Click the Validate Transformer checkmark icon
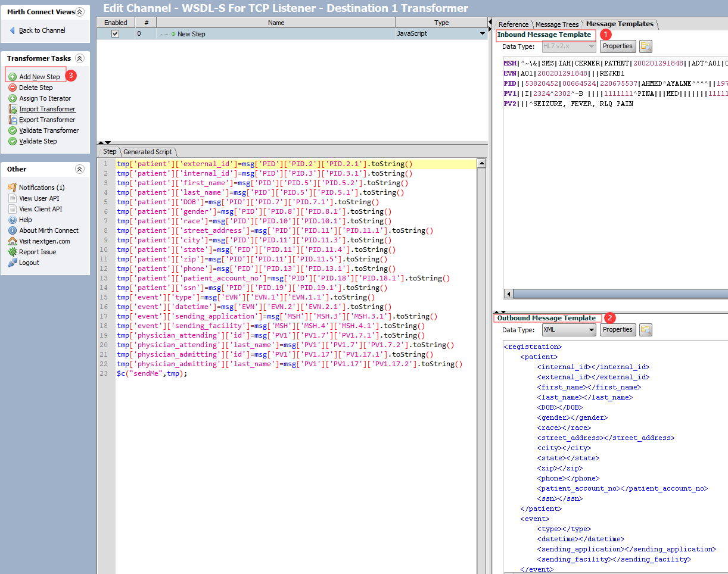 [x=13, y=130]
